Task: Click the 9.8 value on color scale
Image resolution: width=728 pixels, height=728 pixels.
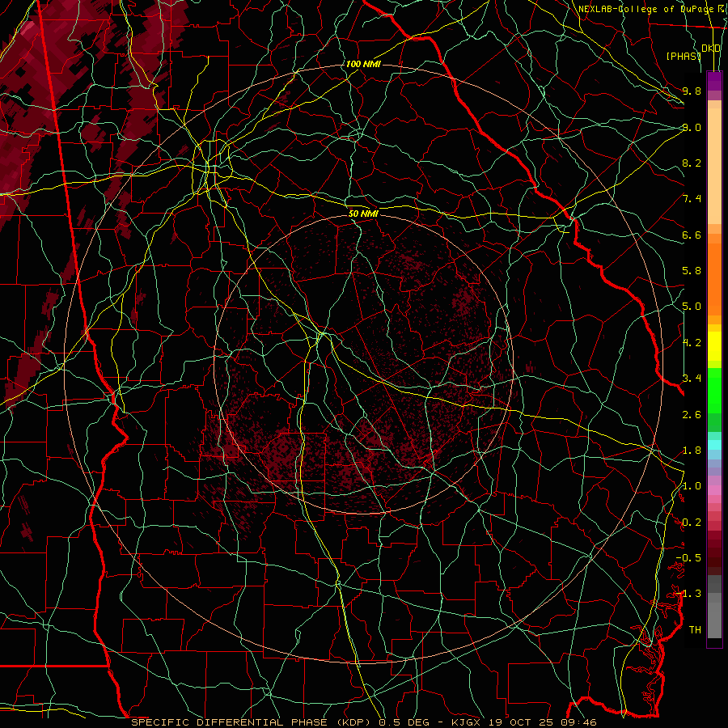Action: pos(692,91)
